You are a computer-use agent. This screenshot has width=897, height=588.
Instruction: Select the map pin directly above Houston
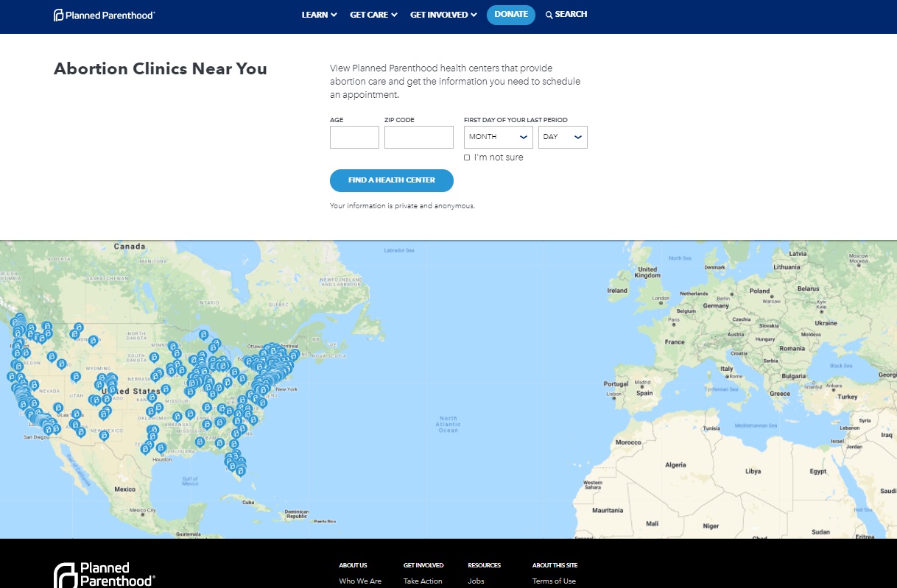tap(161, 447)
